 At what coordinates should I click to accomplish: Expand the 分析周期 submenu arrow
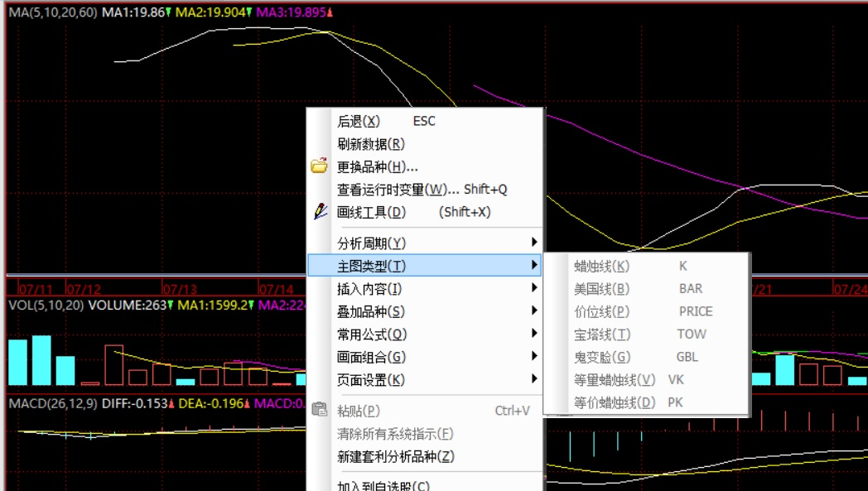(534, 243)
